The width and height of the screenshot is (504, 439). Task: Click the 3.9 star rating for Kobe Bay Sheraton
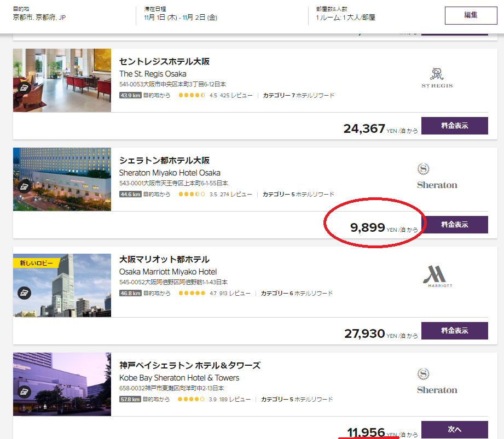coord(191,399)
